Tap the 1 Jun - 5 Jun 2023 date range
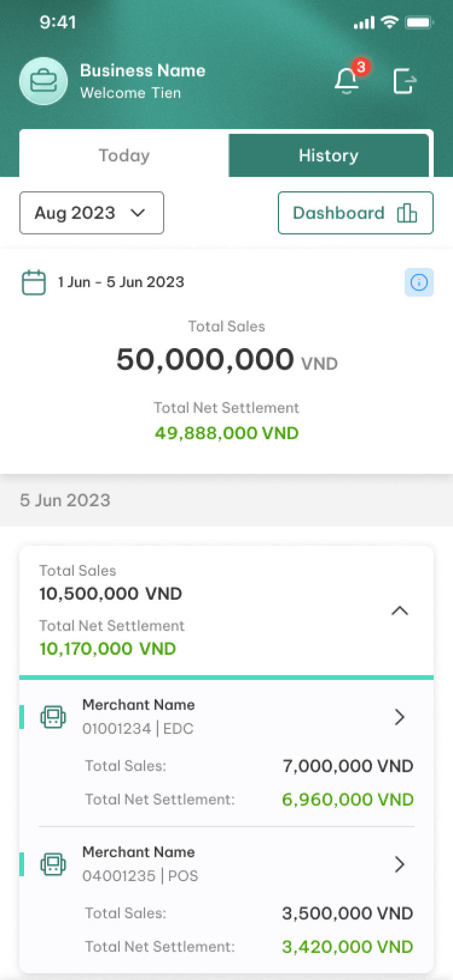 tap(121, 282)
